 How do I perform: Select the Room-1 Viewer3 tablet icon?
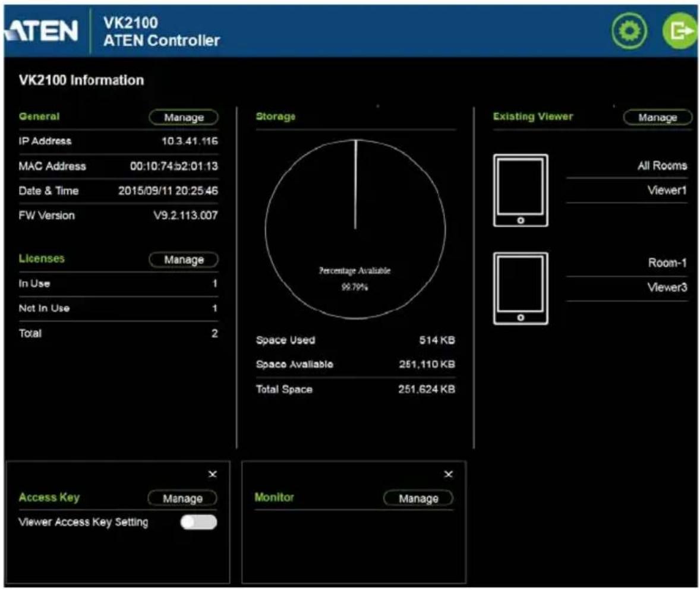[x=521, y=288]
